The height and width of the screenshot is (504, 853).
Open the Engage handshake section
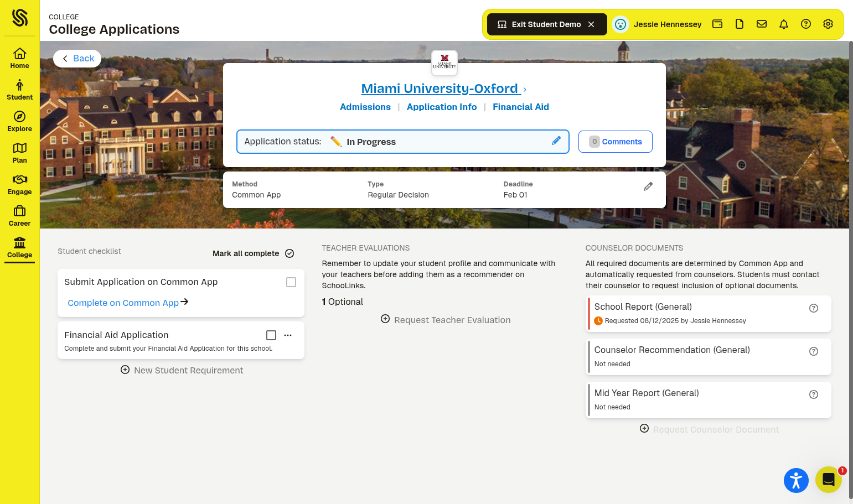pyautogui.click(x=19, y=184)
